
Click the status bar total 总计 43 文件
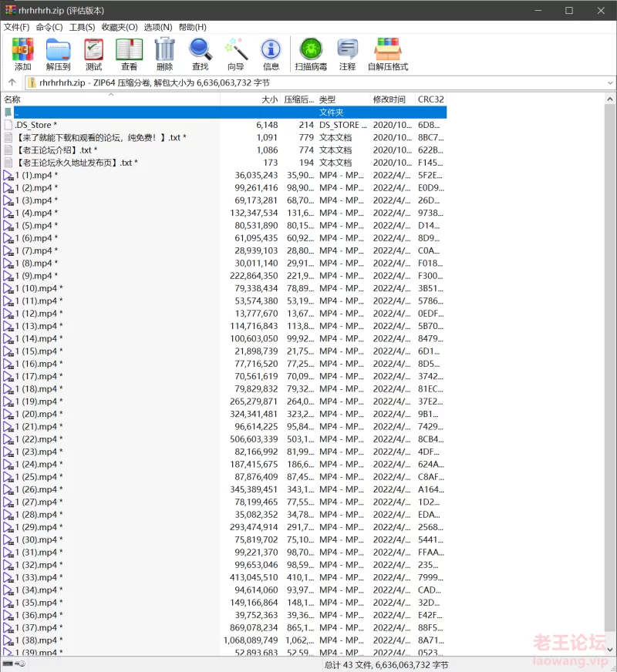tap(349, 665)
